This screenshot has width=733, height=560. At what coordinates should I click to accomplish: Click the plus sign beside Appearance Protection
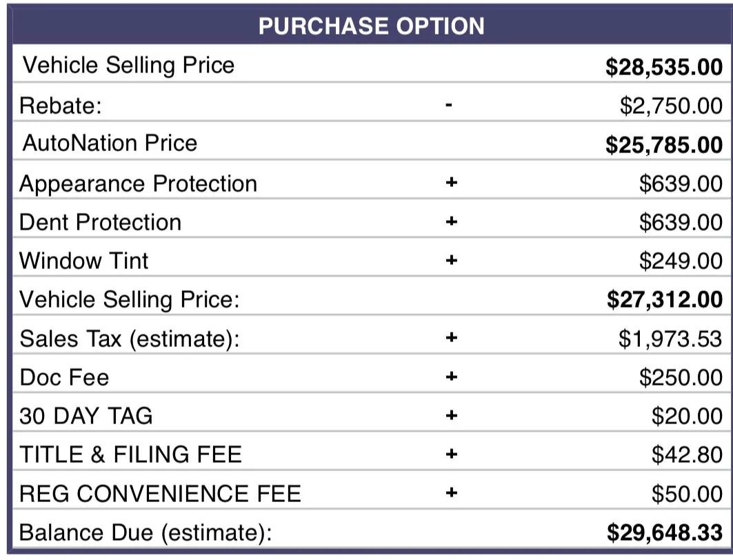pyautogui.click(x=451, y=183)
